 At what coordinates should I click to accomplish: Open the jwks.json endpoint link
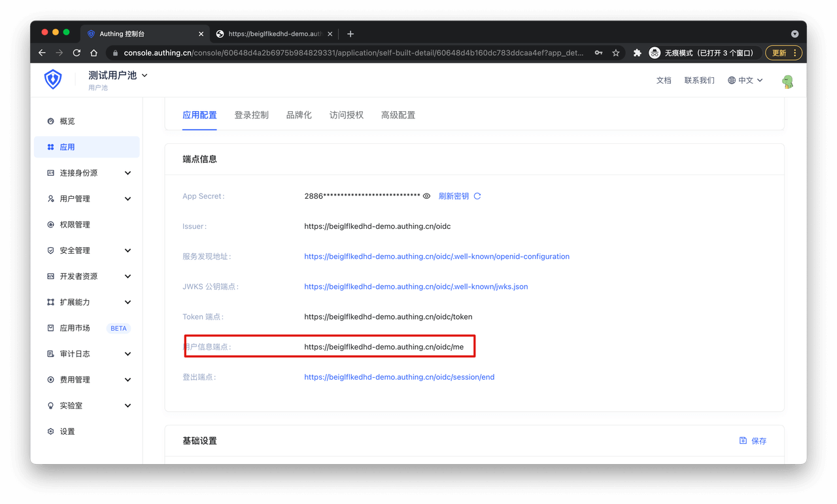click(x=416, y=286)
